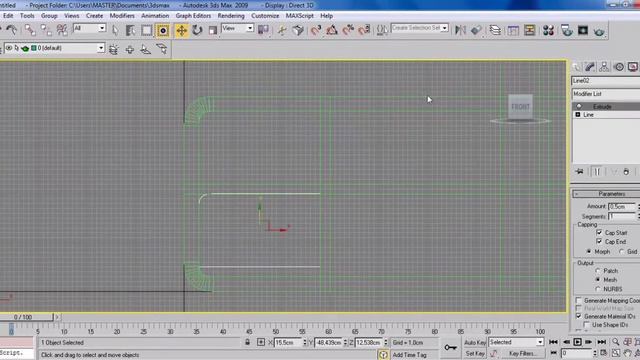Click the Quick Render teapot icon
Viewport: 640px width, 360px height.
coord(599,31)
